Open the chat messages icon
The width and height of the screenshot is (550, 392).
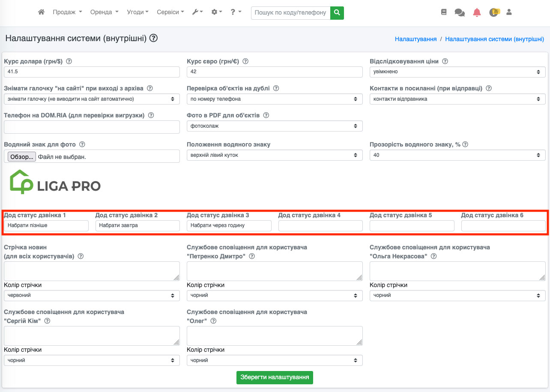[x=460, y=13]
